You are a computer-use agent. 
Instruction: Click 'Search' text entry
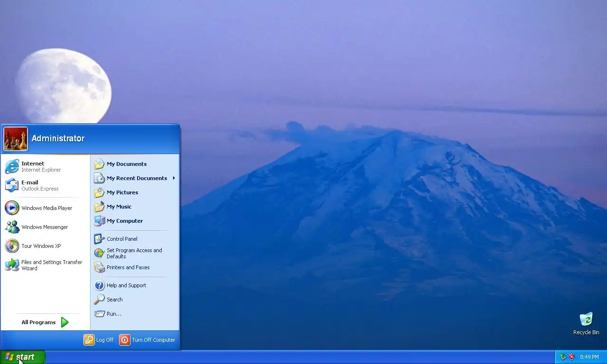[x=115, y=300]
